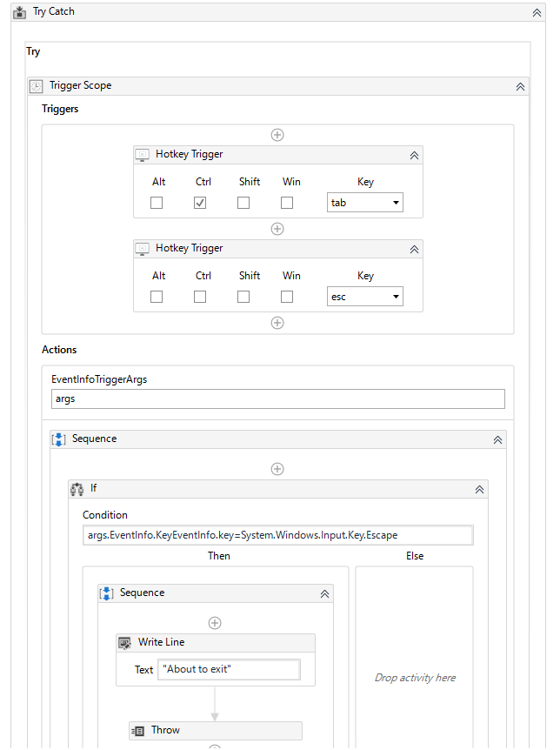560x750 pixels.
Task: Add activity above the first Hotkey Trigger
Action: 277,135
